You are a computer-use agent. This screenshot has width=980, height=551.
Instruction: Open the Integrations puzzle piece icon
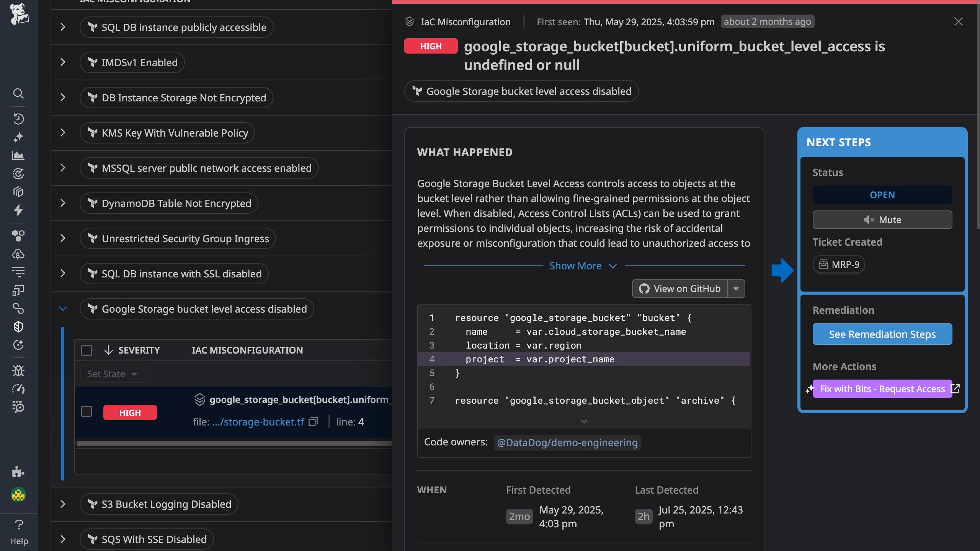pyautogui.click(x=18, y=472)
